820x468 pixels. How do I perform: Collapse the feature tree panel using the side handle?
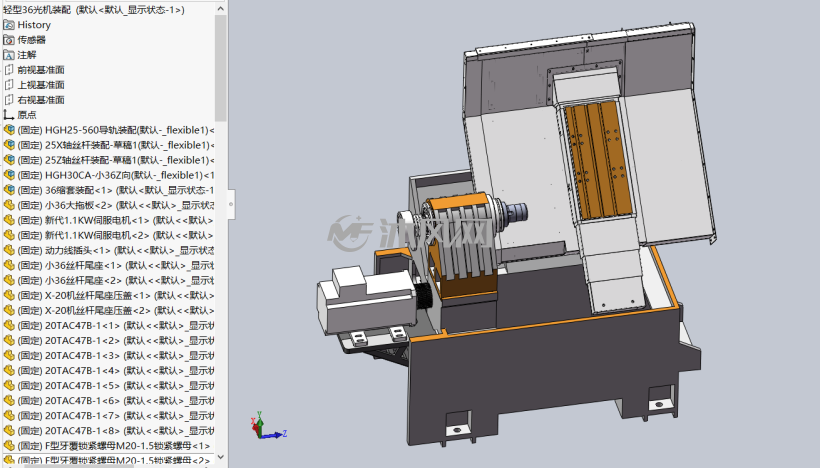[231, 204]
